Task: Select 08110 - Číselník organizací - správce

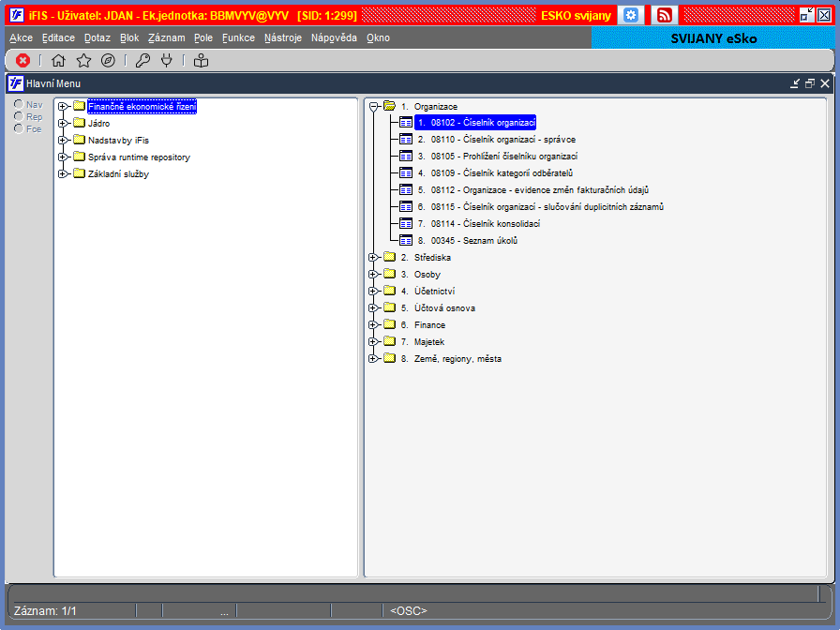Action: 497,140
